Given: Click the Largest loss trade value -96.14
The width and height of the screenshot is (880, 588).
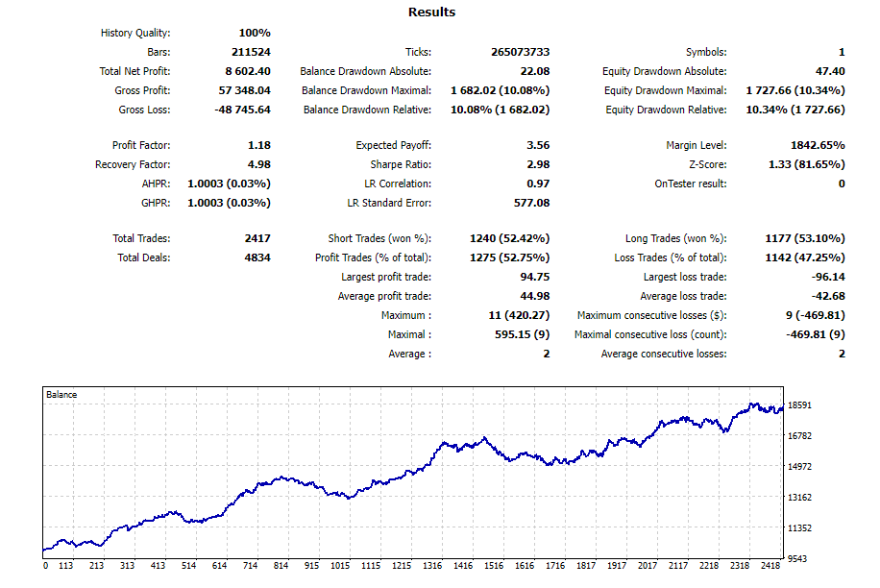Looking at the screenshot, I should point(827,277).
